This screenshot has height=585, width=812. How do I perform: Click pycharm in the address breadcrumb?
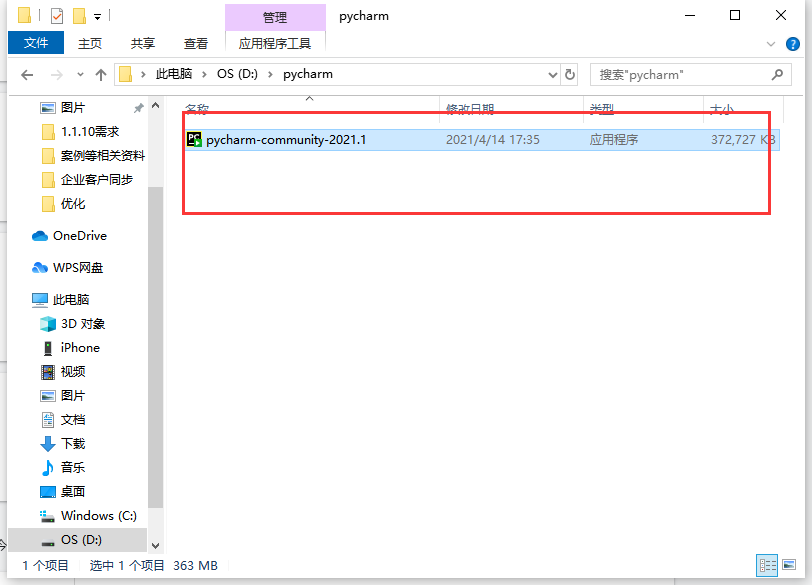[308, 74]
